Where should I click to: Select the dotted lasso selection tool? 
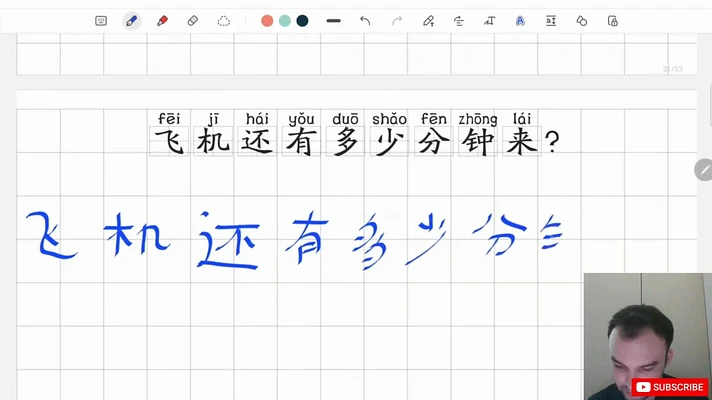click(x=223, y=21)
